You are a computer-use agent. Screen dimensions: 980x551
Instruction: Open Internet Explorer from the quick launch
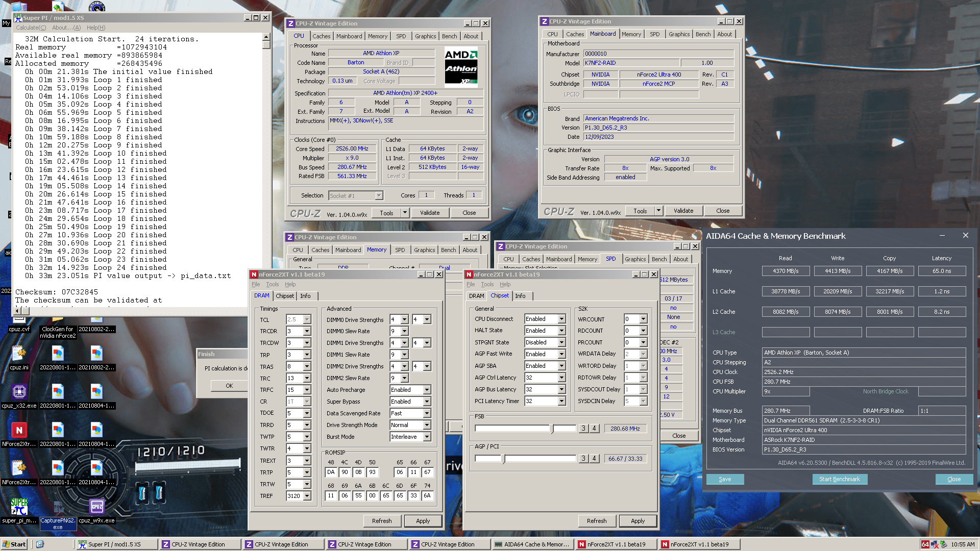pos(40,544)
